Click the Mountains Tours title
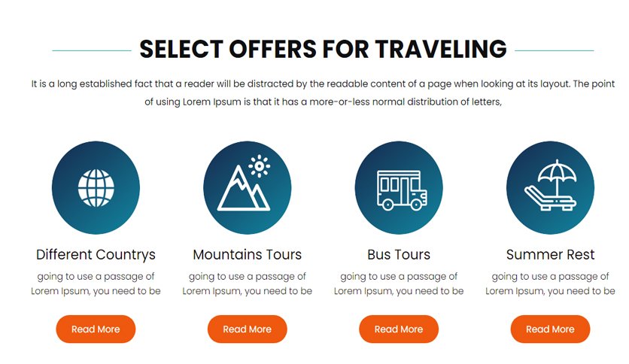This screenshot has width=629, height=364. (247, 255)
